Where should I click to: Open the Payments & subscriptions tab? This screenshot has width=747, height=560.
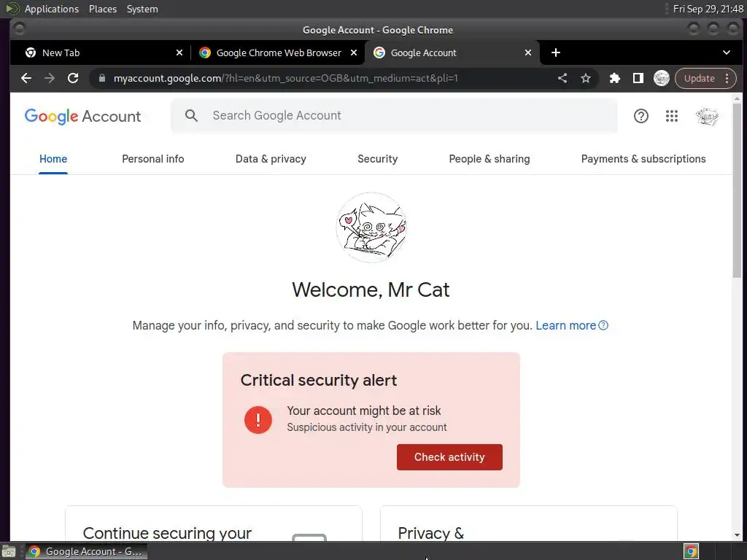click(643, 159)
